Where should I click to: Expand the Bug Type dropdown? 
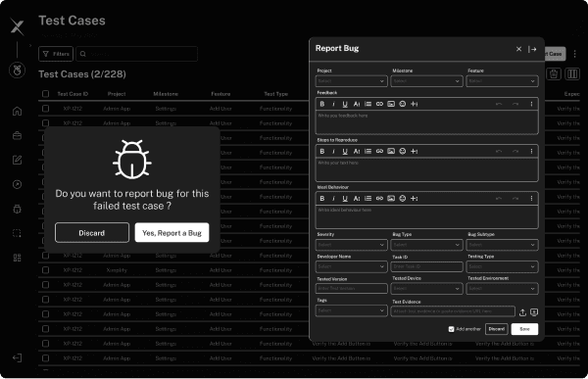tap(426, 245)
